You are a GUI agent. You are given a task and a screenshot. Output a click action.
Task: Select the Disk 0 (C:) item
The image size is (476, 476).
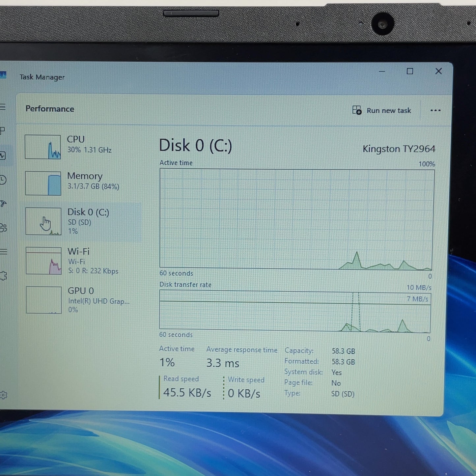pyautogui.click(x=82, y=221)
